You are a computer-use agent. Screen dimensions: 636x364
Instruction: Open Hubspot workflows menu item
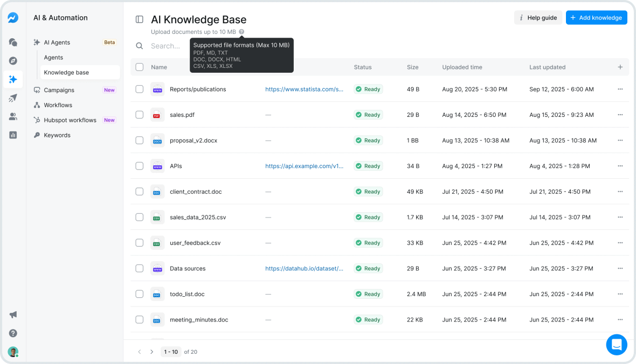coord(75,120)
